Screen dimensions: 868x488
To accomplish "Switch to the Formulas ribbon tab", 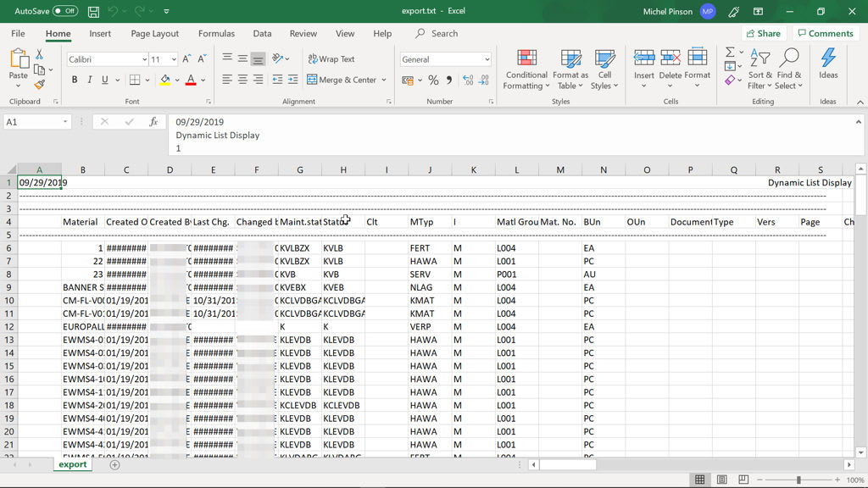I will point(216,33).
